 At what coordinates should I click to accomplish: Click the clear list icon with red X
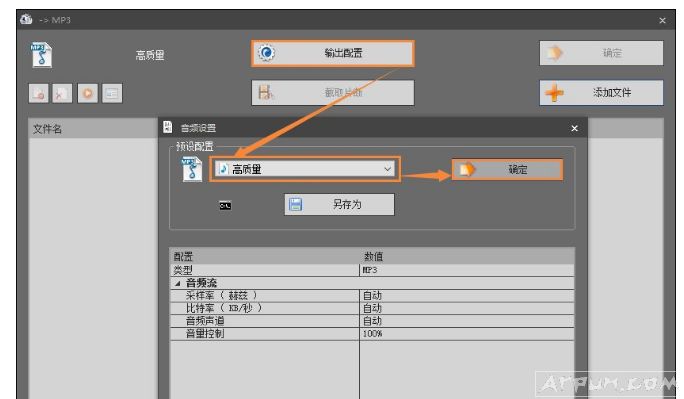point(62,93)
